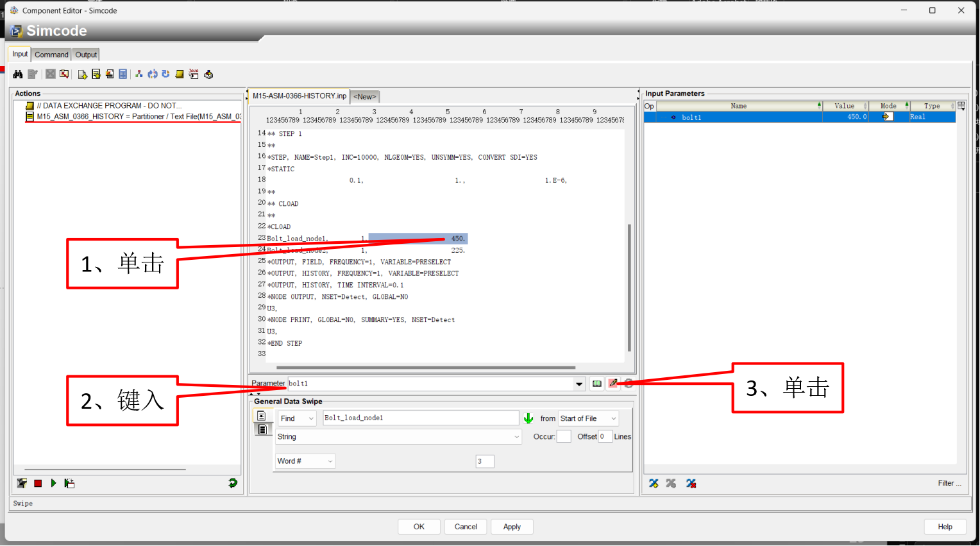Click the green down arrow next to search text
This screenshot has height=546, width=980.
point(528,418)
